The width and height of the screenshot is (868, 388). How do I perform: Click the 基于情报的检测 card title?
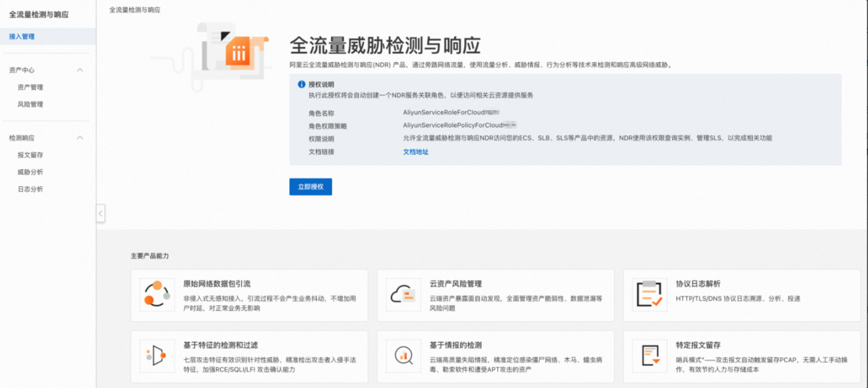tap(456, 345)
